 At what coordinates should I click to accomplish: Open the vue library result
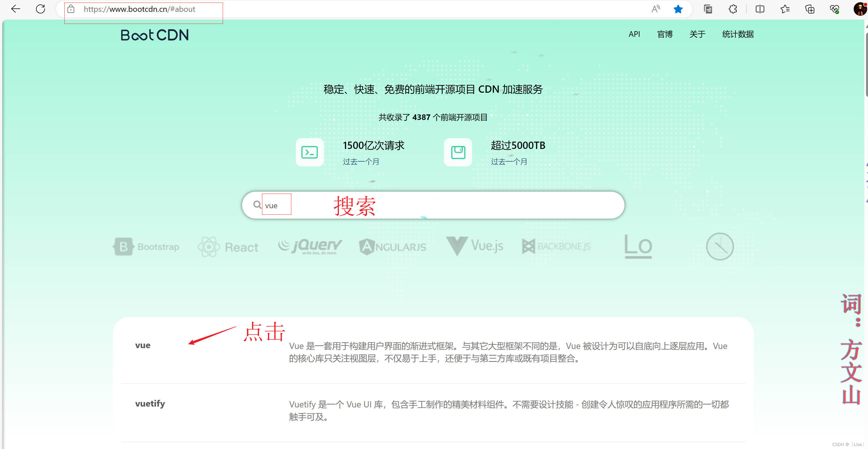coord(143,345)
